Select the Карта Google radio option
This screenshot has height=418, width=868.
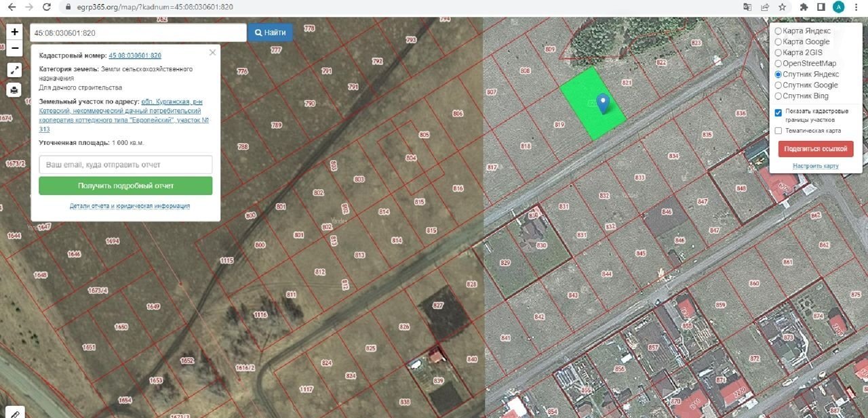tap(778, 42)
